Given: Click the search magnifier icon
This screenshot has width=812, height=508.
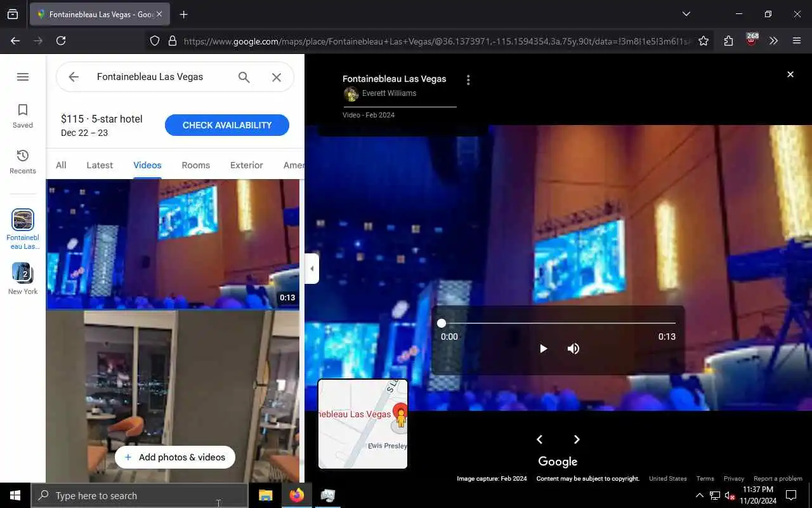Looking at the screenshot, I should pyautogui.click(x=244, y=77).
